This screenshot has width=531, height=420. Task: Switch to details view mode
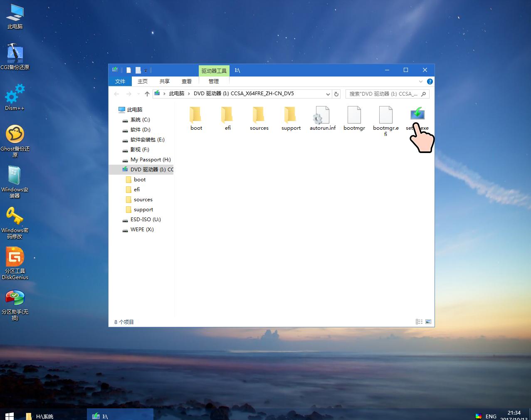pos(419,322)
